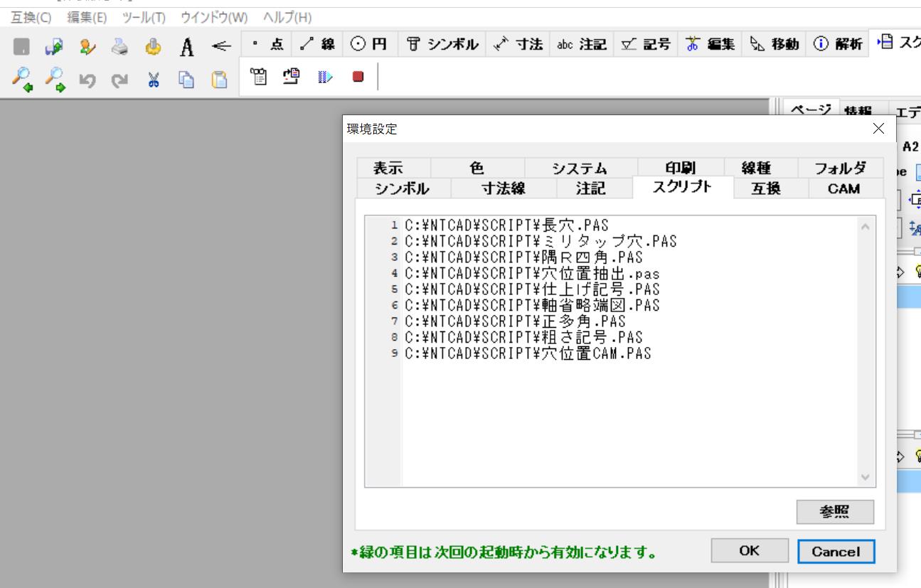The image size is (921, 588).
Task: Switch to the CAM settings tab
Action: [844, 188]
